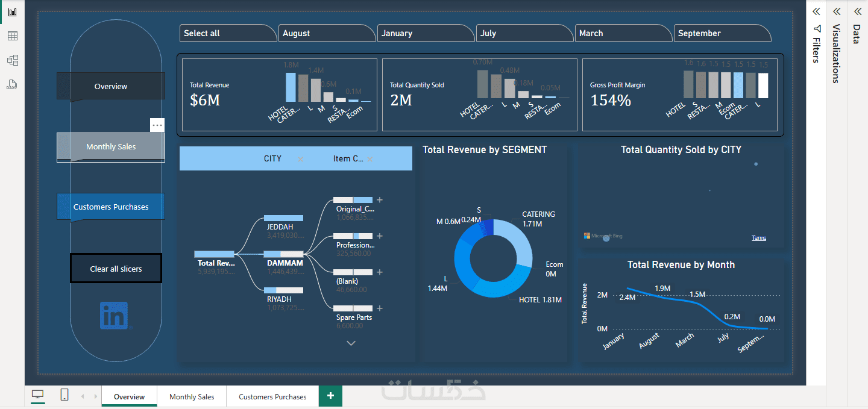Open Report view icon in left sidebar
868x409 pixels.
(12, 12)
